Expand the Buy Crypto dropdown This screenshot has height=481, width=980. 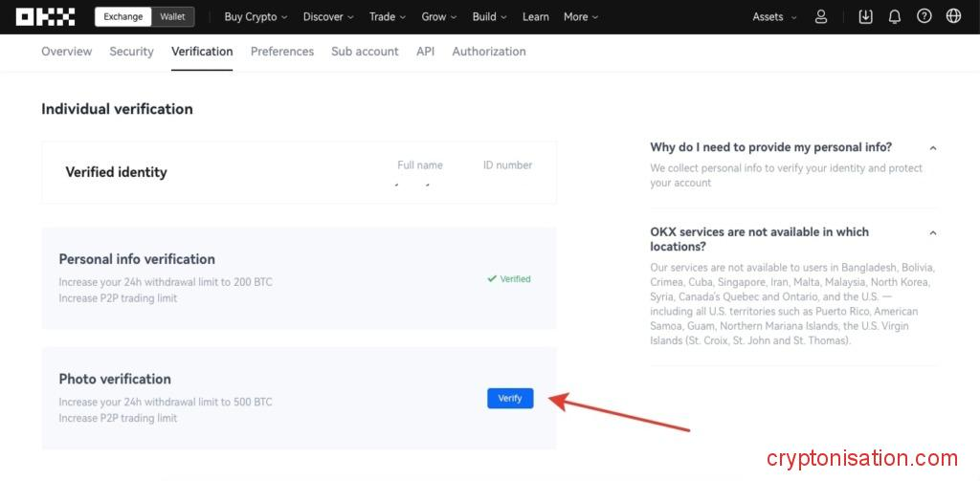point(256,16)
